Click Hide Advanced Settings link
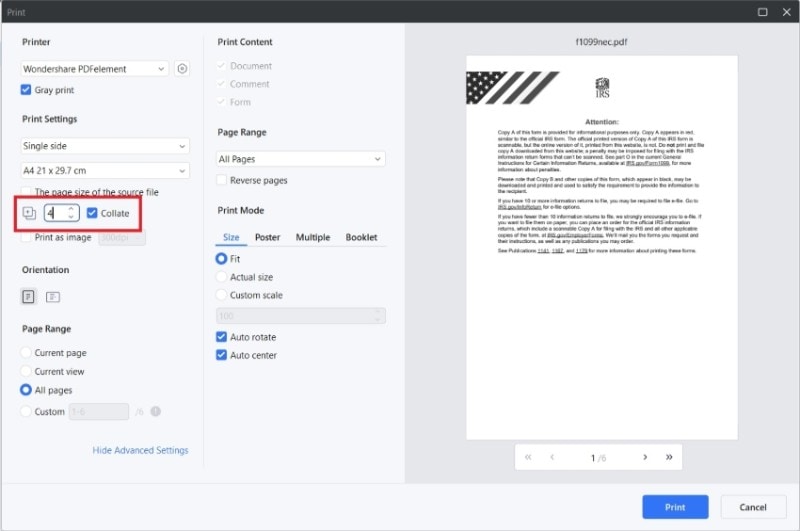 coord(140,450)
